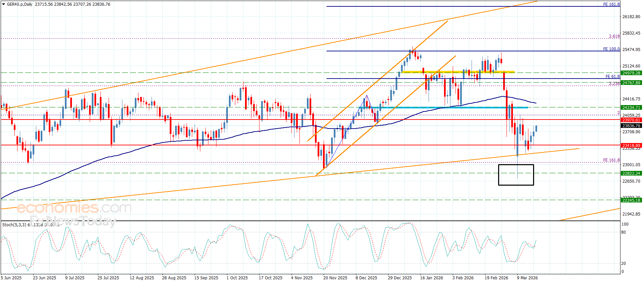This screenshot has width=644, height=282.
Task: Open the chart menu triangle beside GER40.p,Daily
Action: pos(4,4)
